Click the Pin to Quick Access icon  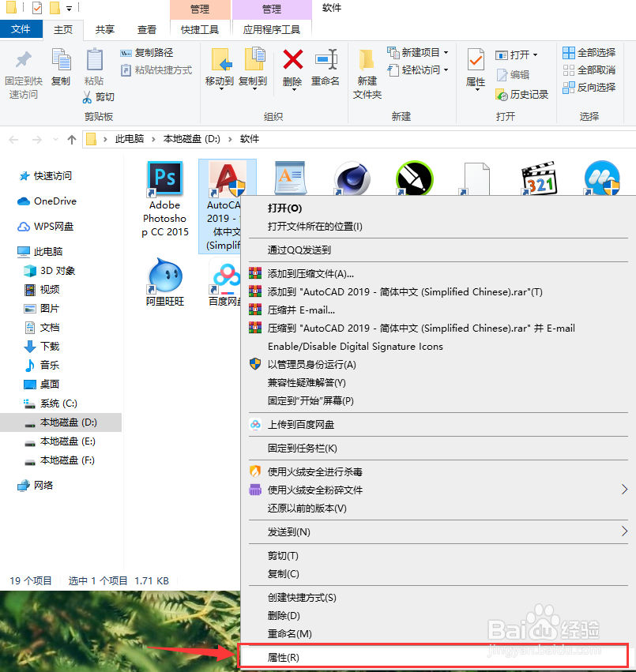[24, 60]
